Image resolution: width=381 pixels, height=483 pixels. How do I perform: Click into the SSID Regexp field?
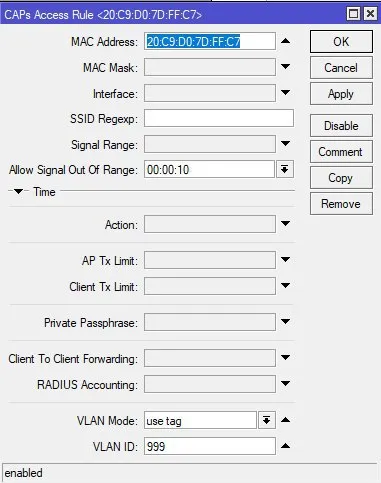pyautogui.click(x=219, y=118)
